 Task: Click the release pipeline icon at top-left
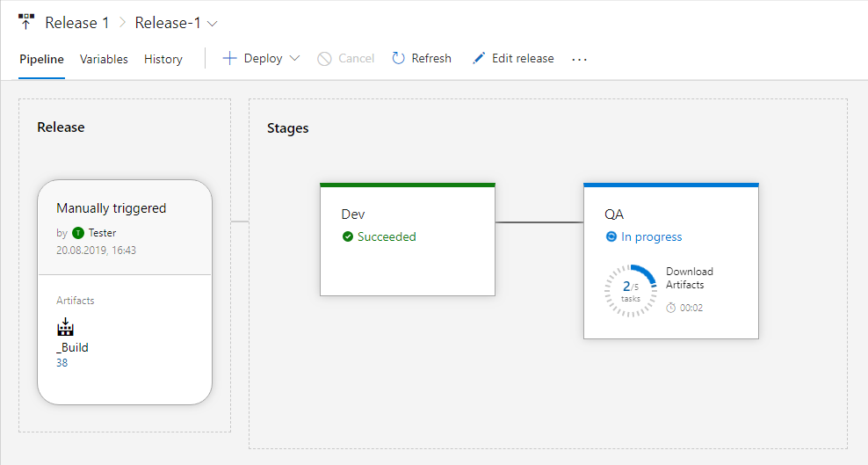tap(26, 22)
